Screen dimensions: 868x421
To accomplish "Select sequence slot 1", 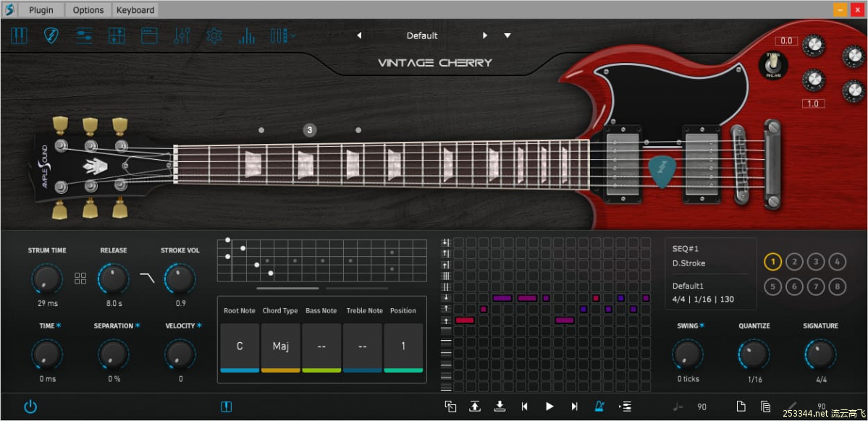I will click(772, 262).
